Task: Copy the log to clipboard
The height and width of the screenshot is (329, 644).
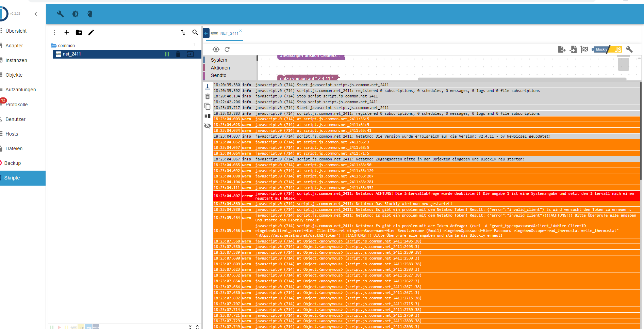Action: tap(208, 106)
